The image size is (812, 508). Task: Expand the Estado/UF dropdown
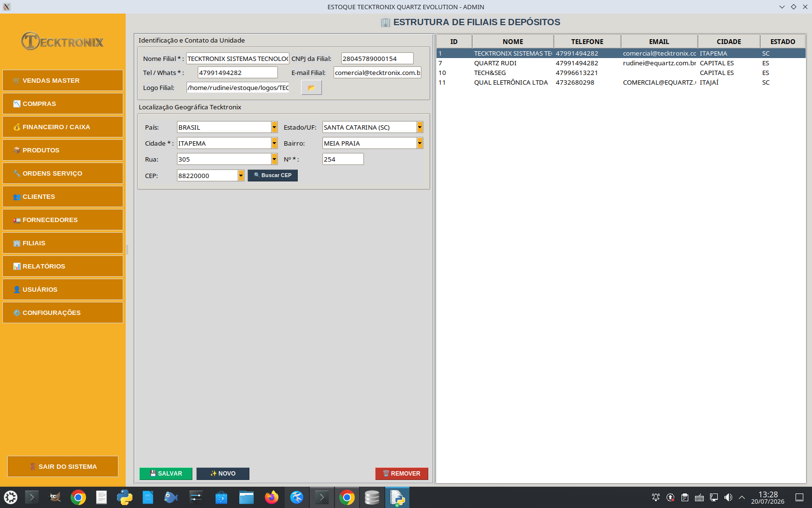(x=420, y=127)
